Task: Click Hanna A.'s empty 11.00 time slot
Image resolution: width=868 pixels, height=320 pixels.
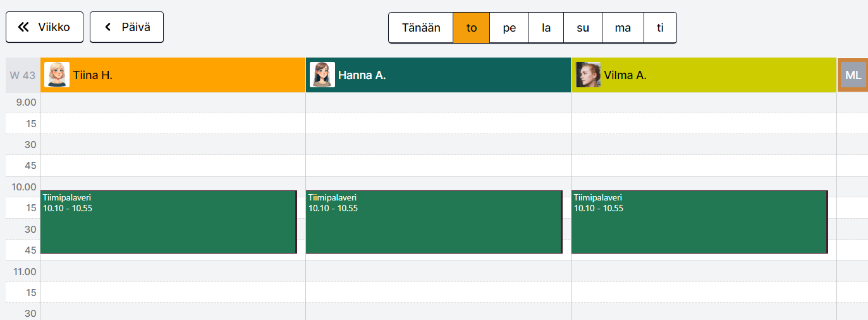Action: (438, 271)
